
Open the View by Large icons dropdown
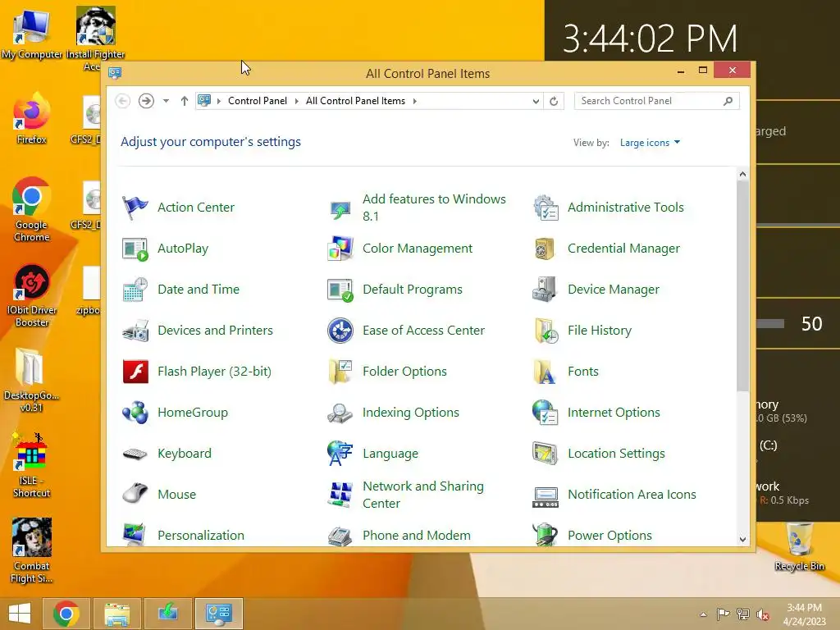[650, 143]
